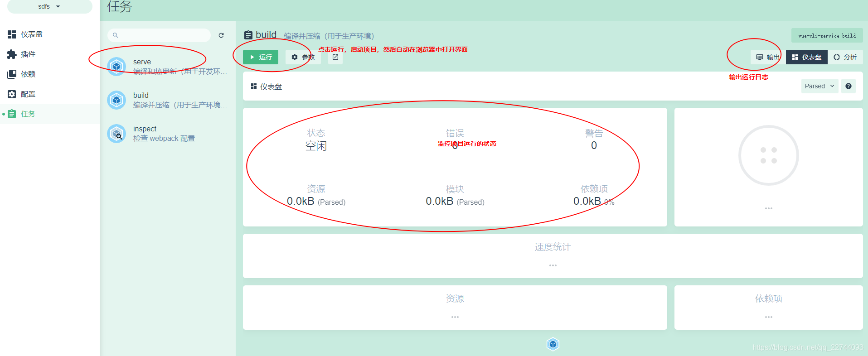Select the 任务 tasks section

50,114
